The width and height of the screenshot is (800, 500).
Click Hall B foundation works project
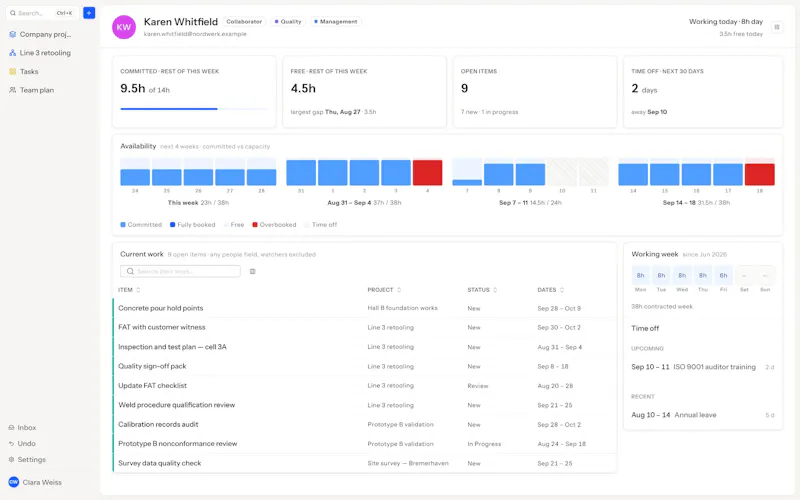tap(402, 308)
